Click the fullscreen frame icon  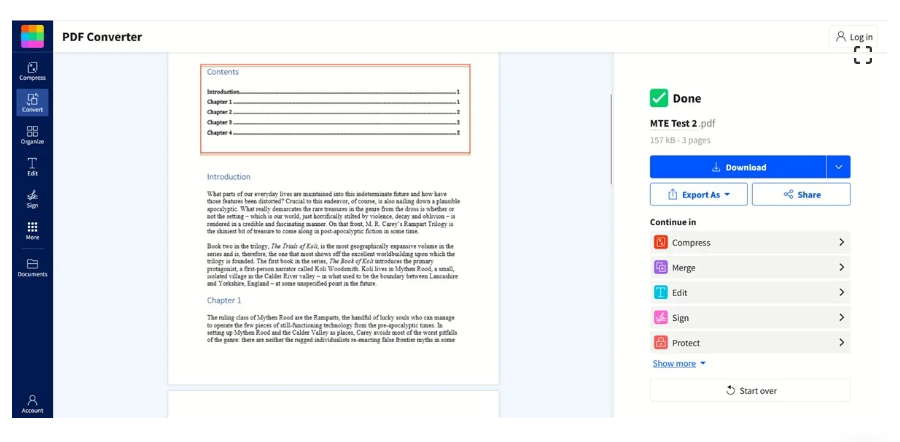point(863,55)
